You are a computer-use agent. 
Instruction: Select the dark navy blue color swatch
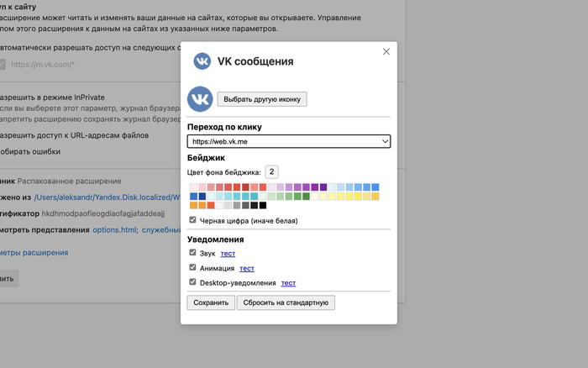coord(202,197)
